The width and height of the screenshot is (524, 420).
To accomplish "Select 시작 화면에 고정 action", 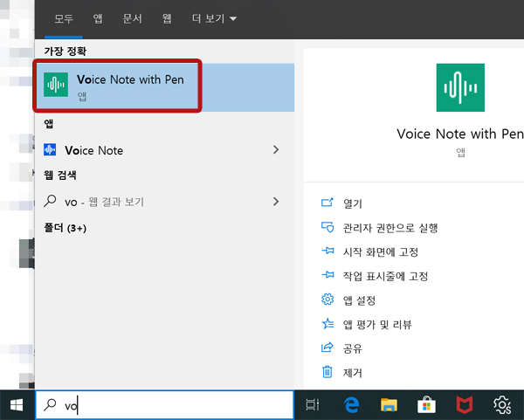I will pos(381,251).
